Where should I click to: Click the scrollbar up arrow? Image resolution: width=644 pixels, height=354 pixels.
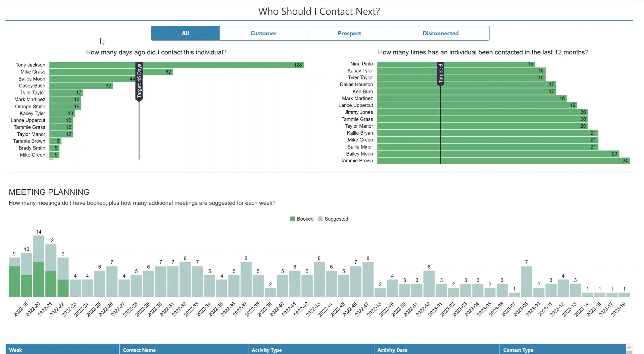tap(629, 348)
